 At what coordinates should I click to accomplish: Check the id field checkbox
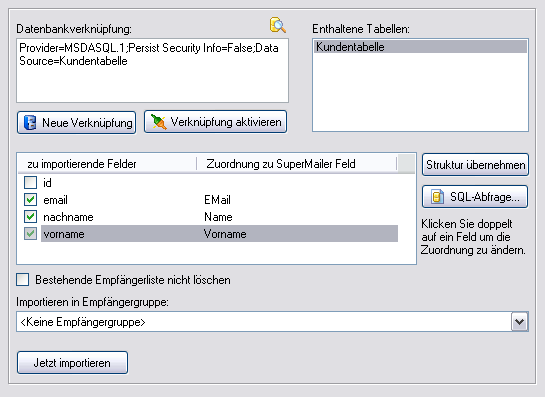[30, 183]
